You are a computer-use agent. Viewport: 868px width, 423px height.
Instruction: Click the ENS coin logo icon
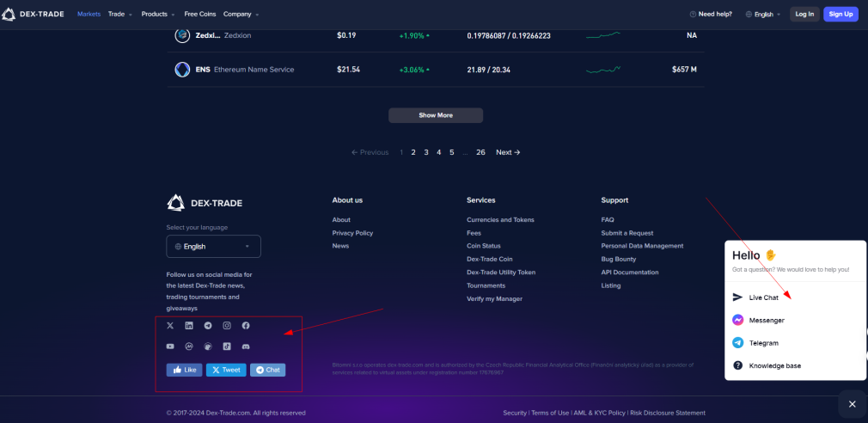click(182, 70)
